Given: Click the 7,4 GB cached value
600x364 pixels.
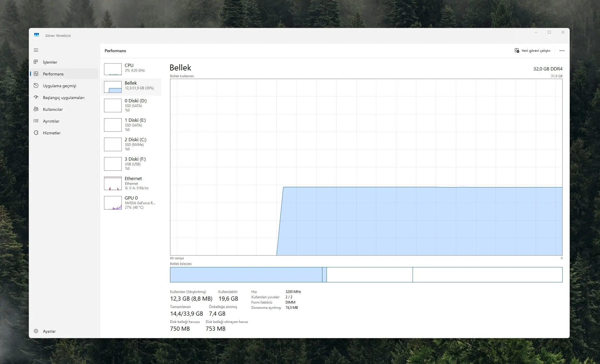Looking at the screenshot, I should click(x=217, y=314).
